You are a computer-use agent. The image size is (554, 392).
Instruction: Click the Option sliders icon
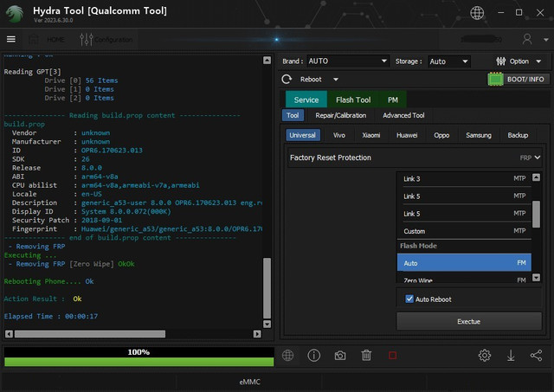point(500,61)
